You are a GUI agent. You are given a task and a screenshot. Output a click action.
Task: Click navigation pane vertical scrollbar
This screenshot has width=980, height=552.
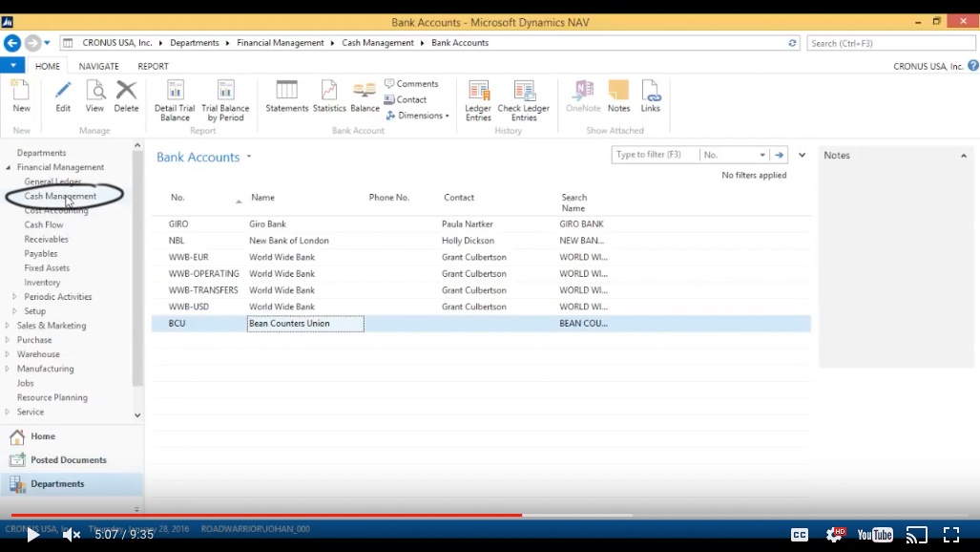[137, 269]
